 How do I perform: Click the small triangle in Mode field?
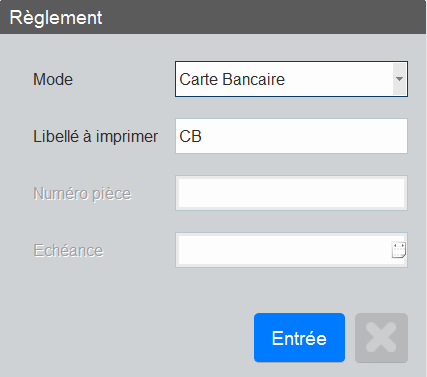(399, 79)
